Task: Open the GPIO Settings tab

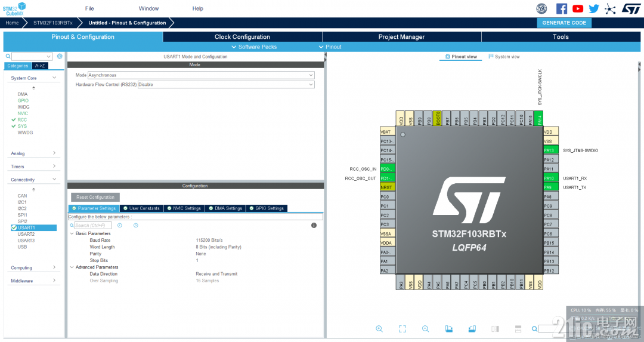Action: point(266,208)
